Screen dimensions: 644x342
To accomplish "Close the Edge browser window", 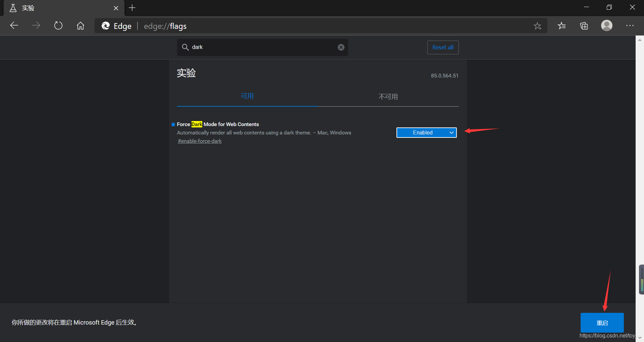I will (x=632, y=7).
